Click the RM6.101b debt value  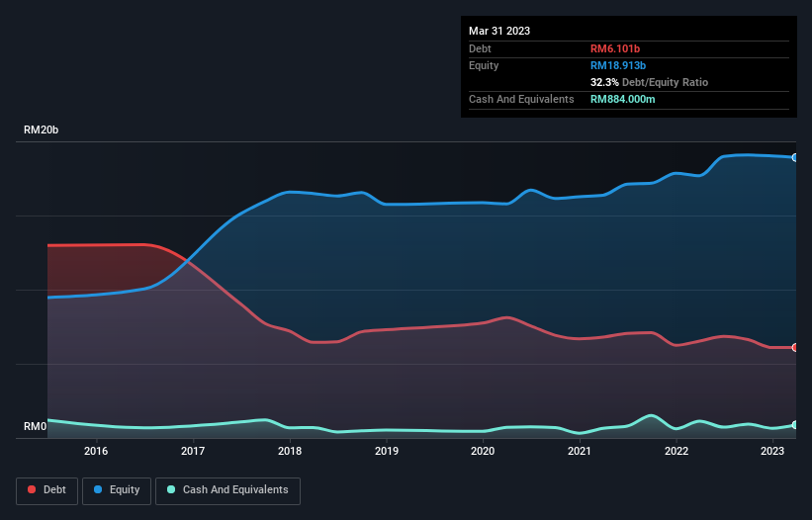click(615, 48)
